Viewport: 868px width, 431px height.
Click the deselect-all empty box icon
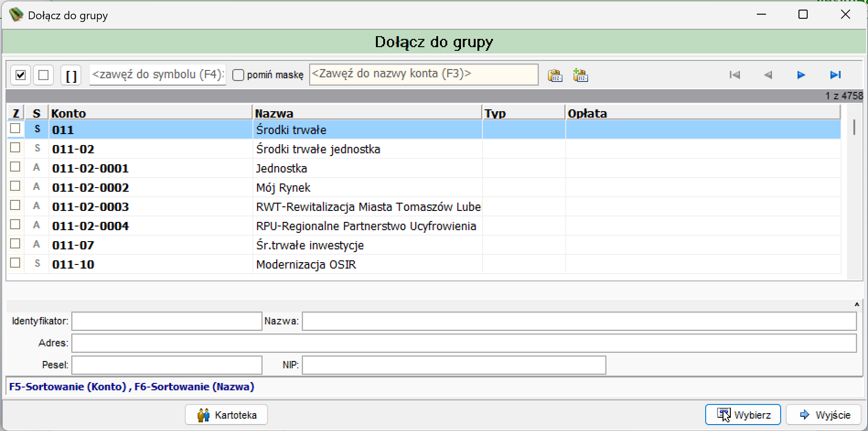(43, 75)
